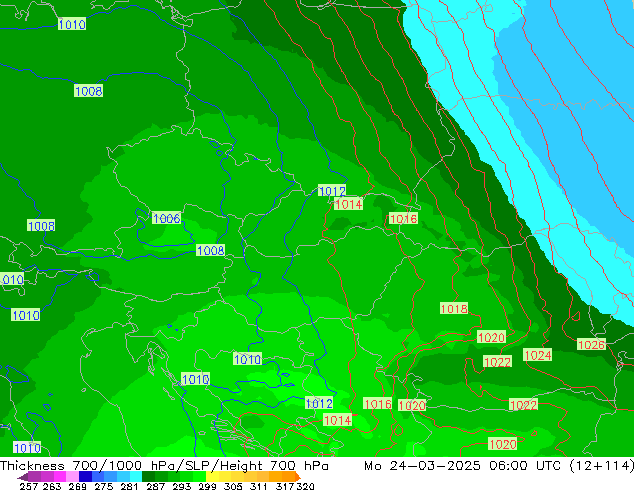This screenshot has width=634, height=490.
Task: Click the 1018 isobar label
Action: click(x=454, y=308)
